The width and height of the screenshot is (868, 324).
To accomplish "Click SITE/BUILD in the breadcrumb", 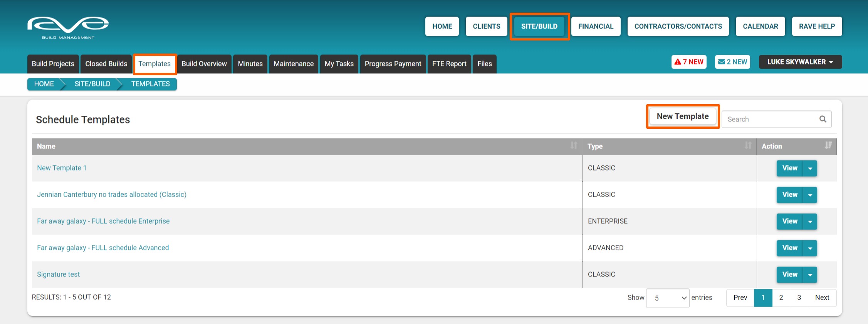I will [92, 84].
